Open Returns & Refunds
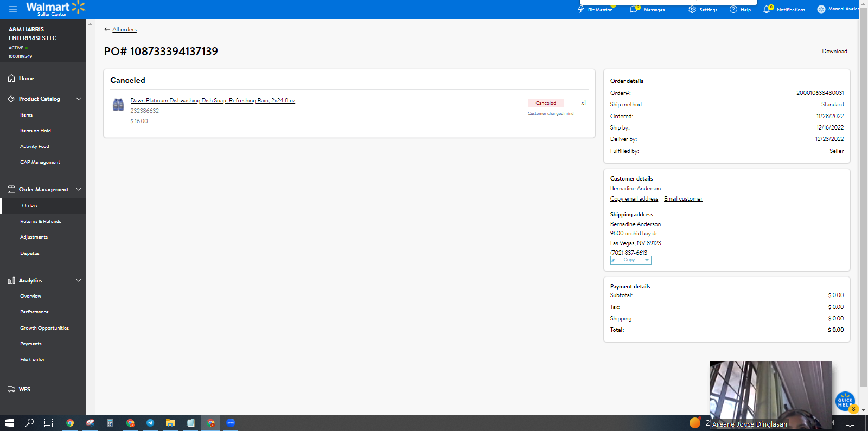Image resolution: width=868 pixels, height=431 pixels. pos(41,222)
